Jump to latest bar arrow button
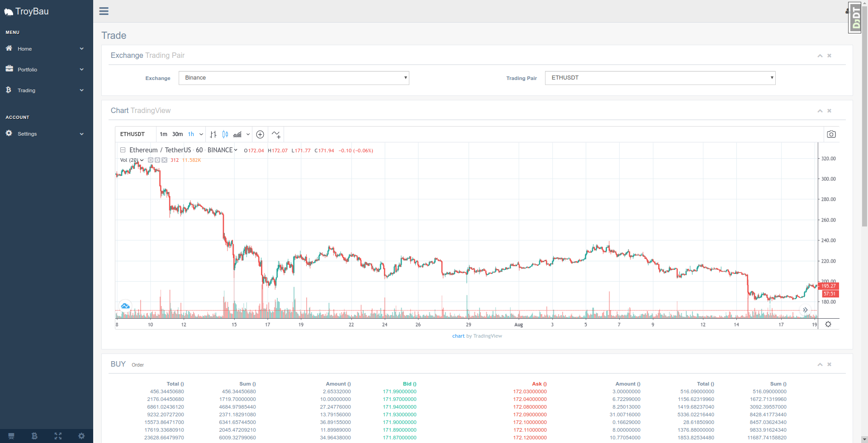Image resolution: width=868 pixels, height=443 pixels. click(805, 310)
